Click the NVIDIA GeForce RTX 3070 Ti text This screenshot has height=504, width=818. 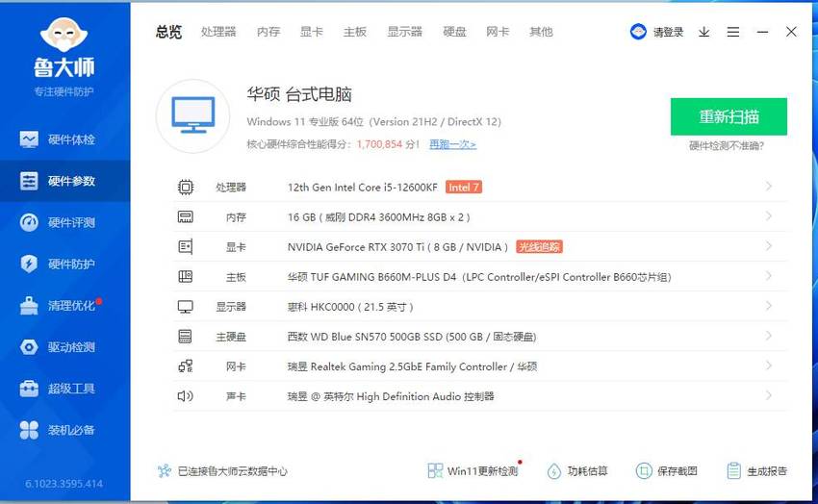click(x=356, y=247)
